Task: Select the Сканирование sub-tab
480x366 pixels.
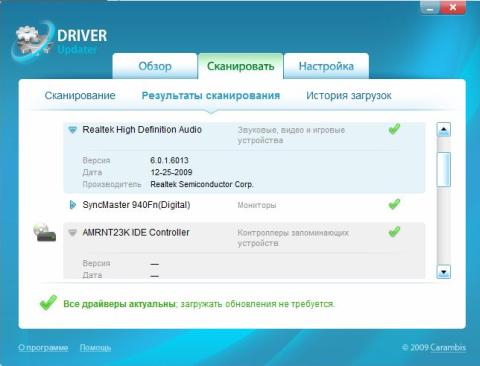Action: [80, 95]
